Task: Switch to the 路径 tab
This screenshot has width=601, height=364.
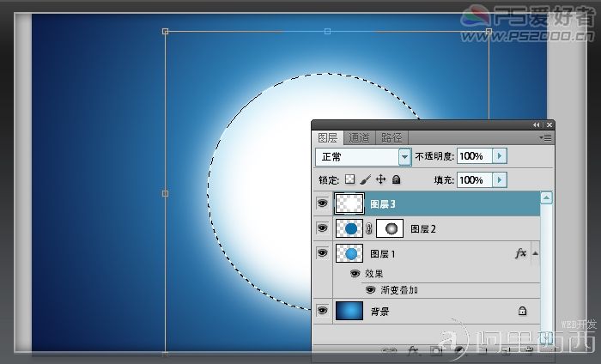Action: pyautogui.click(x=392, y=137)
